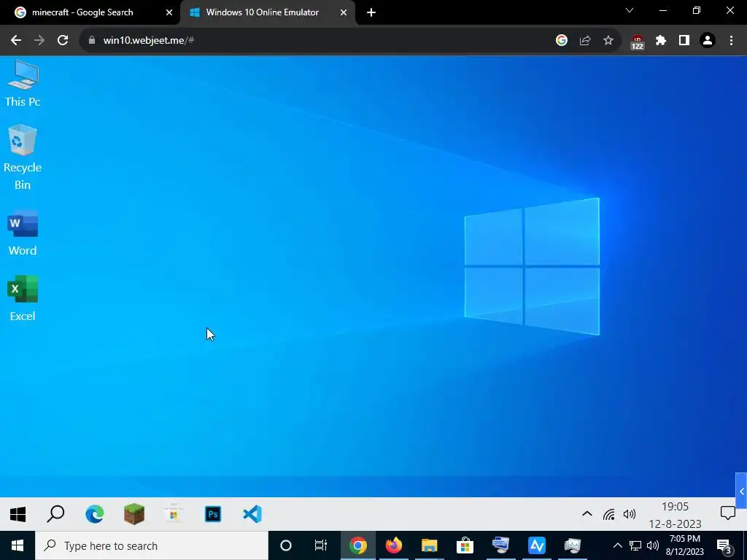Click network icon in system tray
Image resolution: width=747 pixels, height=560 pixels.
[x=635, y=545]
